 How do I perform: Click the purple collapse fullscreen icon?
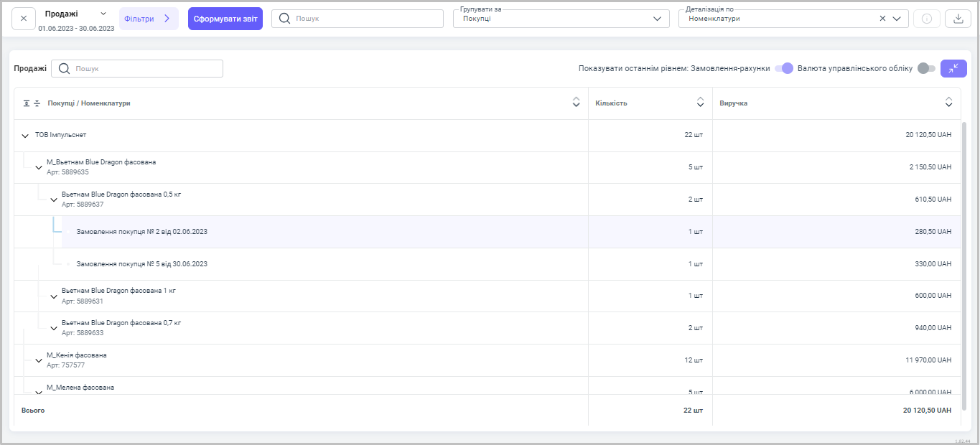coord(953,68)
